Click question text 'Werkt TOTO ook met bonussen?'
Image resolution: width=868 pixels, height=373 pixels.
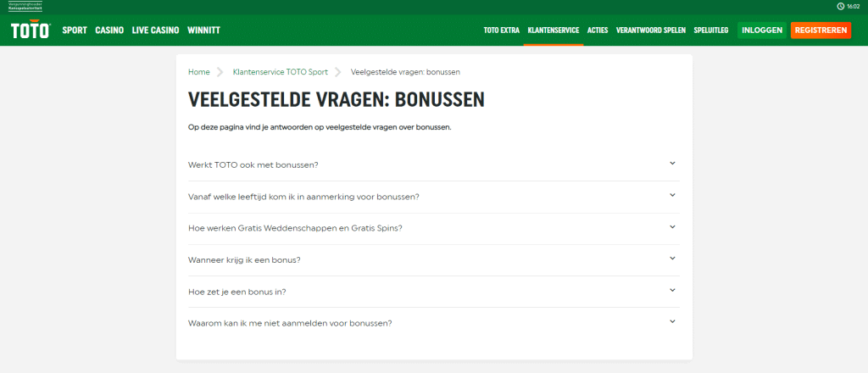click(x=253, y=165)
